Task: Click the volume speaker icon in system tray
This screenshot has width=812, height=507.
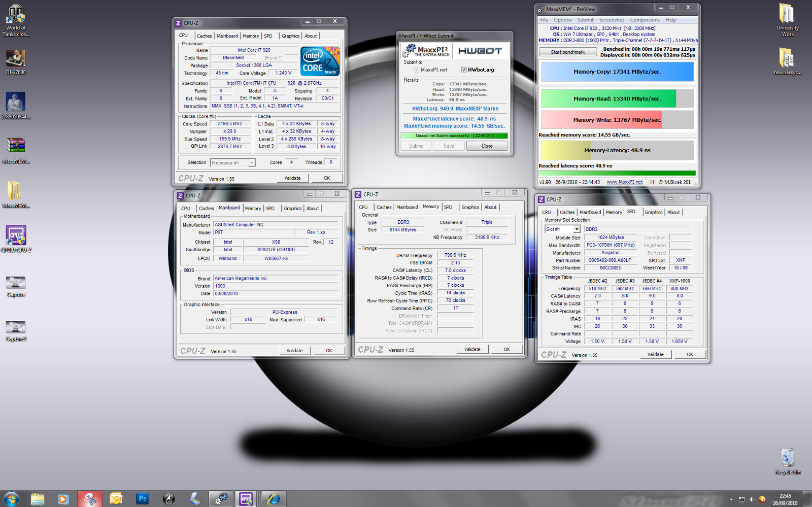Action: [x=752, y=499]
